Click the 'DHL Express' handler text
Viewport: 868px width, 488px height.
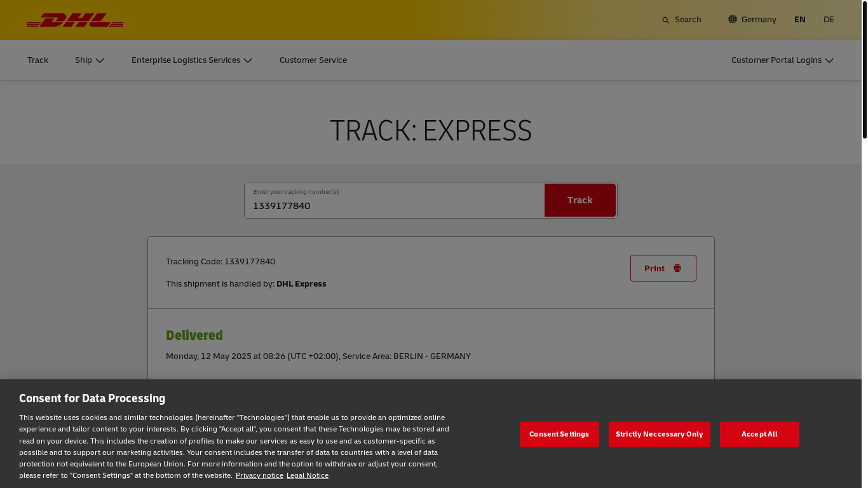[x=301, y=284]
